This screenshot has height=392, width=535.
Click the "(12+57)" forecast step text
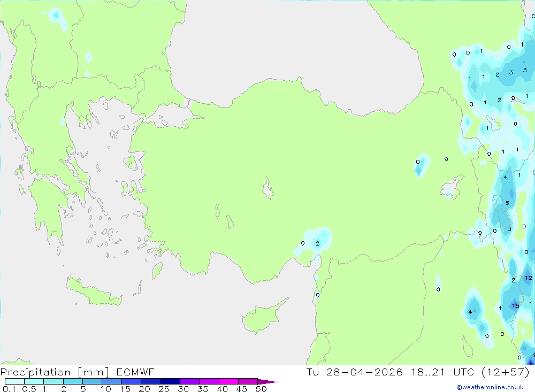tap(506, 372)
